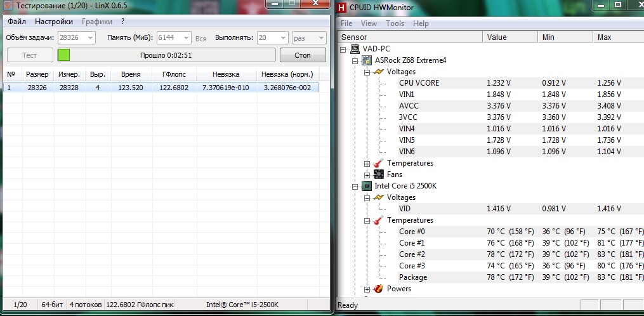Click the Стоп button
This screenshot has height=316, width=644.
(x=303, y=55)
